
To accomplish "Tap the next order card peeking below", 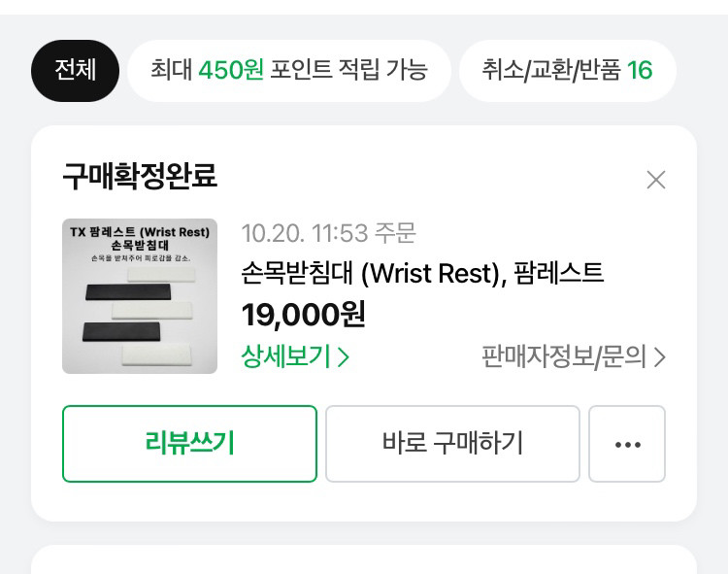I will tap(364, 559).
